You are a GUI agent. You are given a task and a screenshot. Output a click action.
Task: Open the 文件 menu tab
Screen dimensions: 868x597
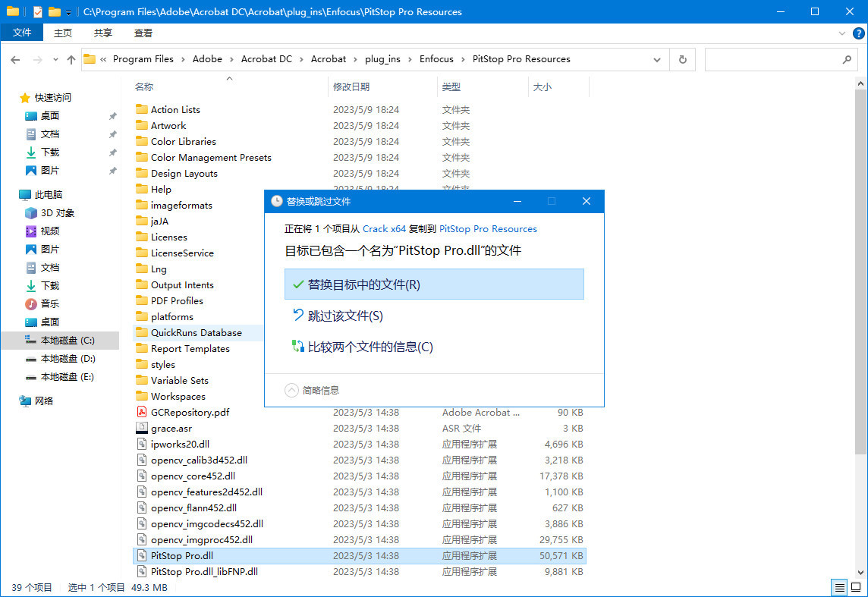(22, 33)
